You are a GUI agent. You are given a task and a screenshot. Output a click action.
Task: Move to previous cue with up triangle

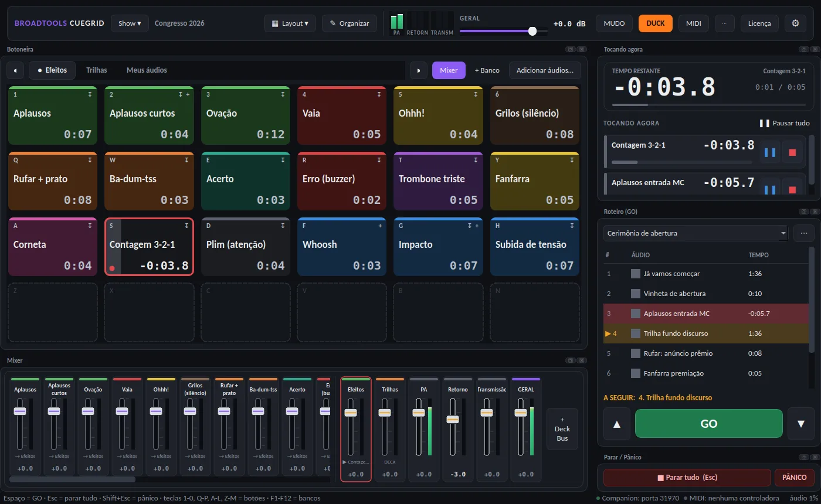[617, 424]
